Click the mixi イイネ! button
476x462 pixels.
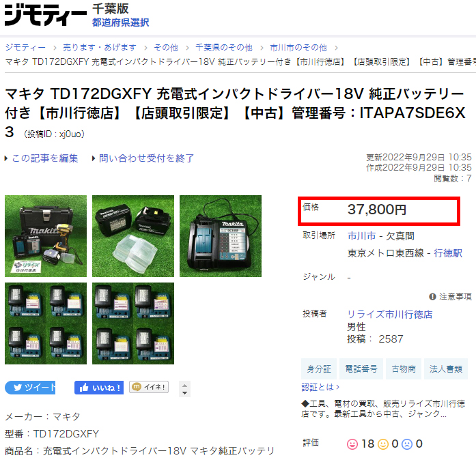click(x=148, y=387)
